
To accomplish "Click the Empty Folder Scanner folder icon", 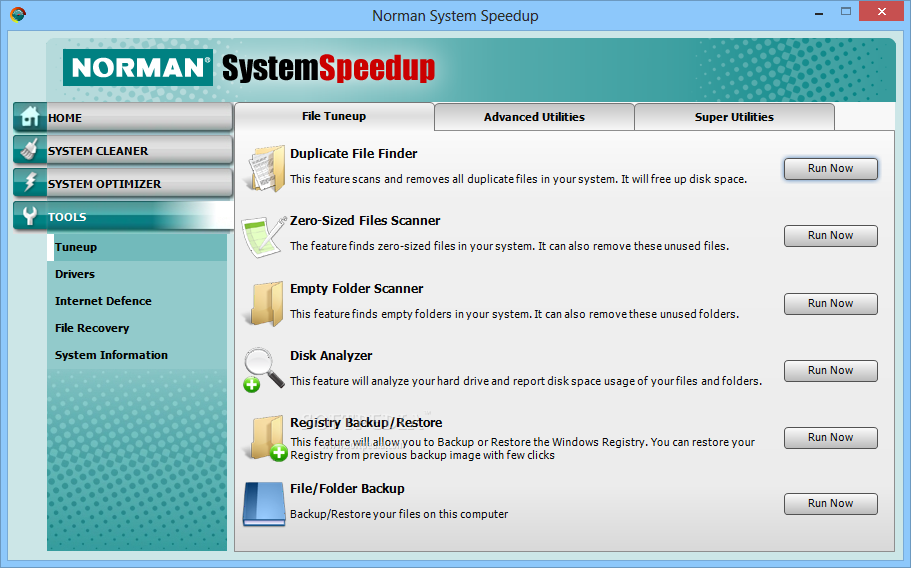I will 264,304.
